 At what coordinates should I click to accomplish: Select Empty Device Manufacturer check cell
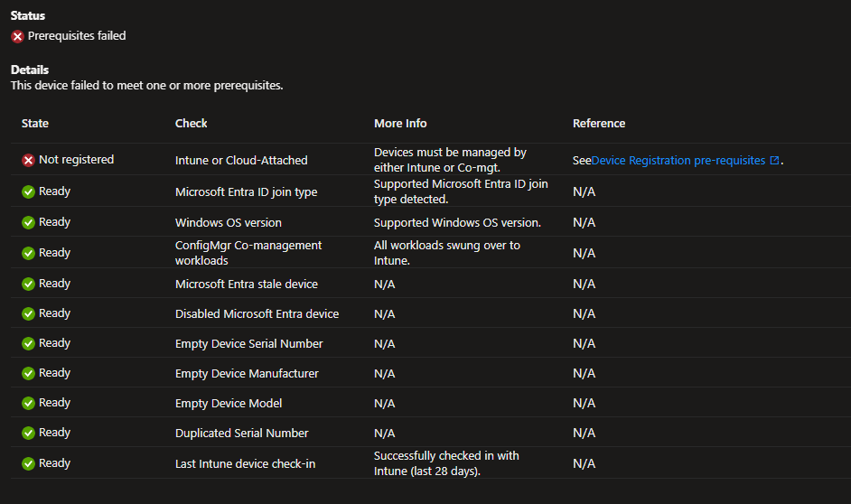click(247, 373)
